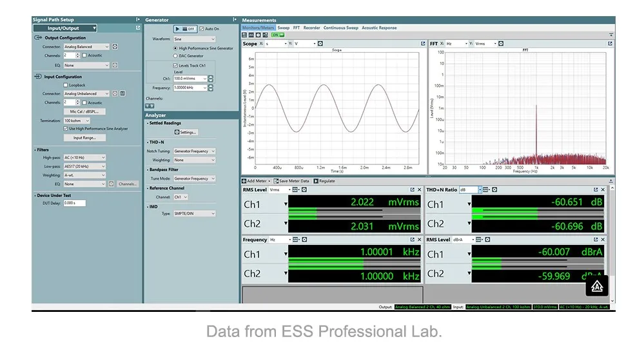Toggle the green monitors ON switch
The width and height of the screenshot is (644, 348).
[278, 35]
